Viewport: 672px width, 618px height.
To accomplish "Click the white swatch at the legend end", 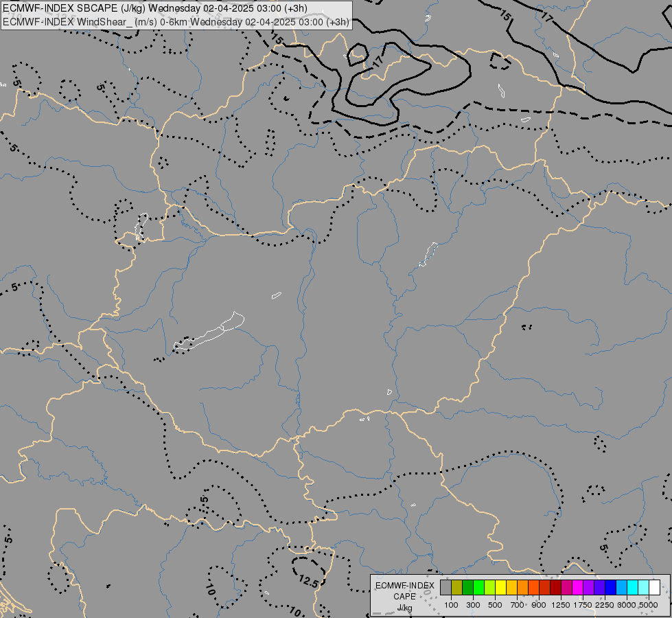I will pos(656,587).
